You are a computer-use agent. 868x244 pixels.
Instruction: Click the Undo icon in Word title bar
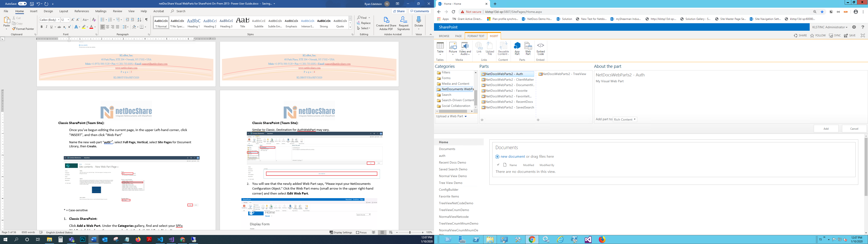[x=38, y=4]
